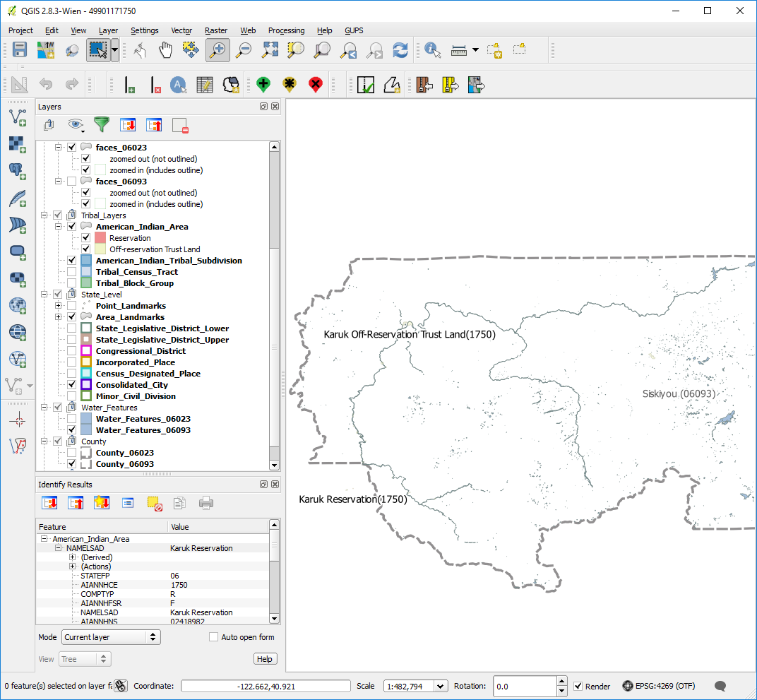Image resolution: width=757 pixels, height=700 pixels.
Task: Open the identify Mode dropdown
Action: (x=111, y=637)
